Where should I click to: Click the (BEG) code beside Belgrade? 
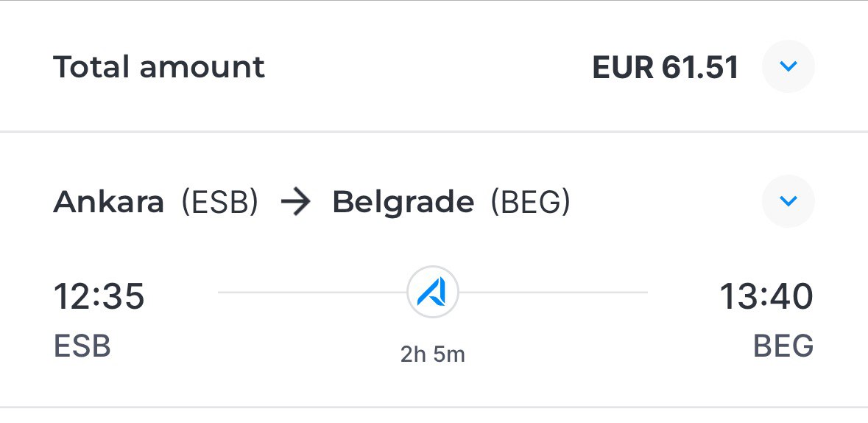click(530, 203)
